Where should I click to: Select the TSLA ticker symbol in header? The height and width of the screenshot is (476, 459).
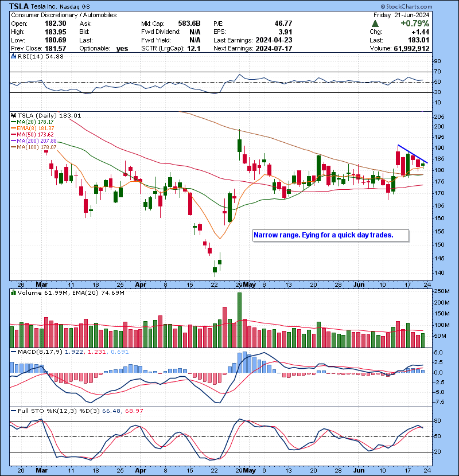(19, 6)
